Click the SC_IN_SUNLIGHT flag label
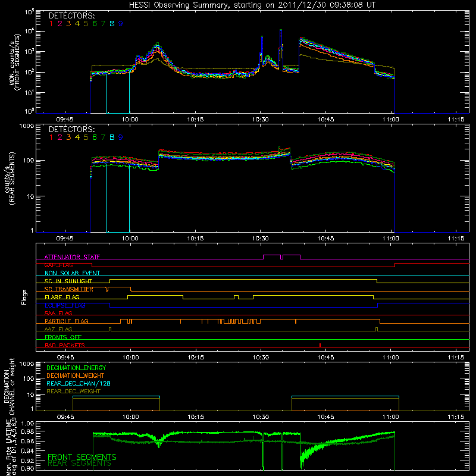The height and width of the screenshot is (476, 476). (68, 281)
